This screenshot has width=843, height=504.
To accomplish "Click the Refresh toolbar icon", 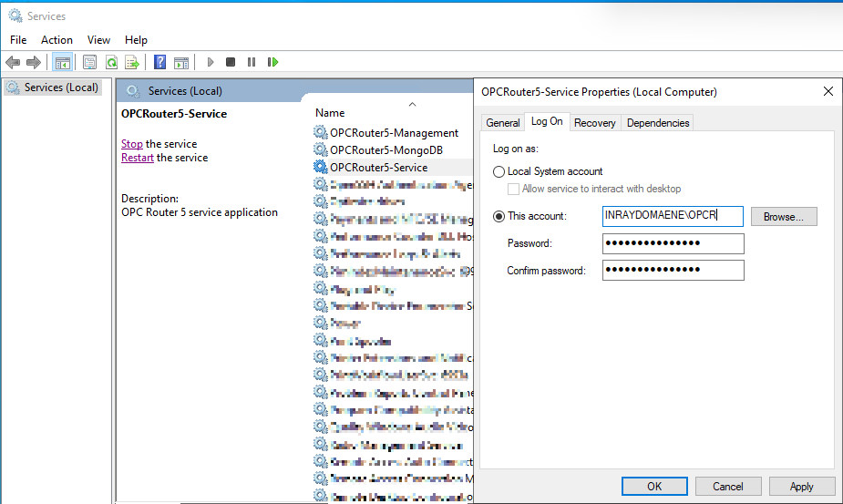I will pos(111,62).
